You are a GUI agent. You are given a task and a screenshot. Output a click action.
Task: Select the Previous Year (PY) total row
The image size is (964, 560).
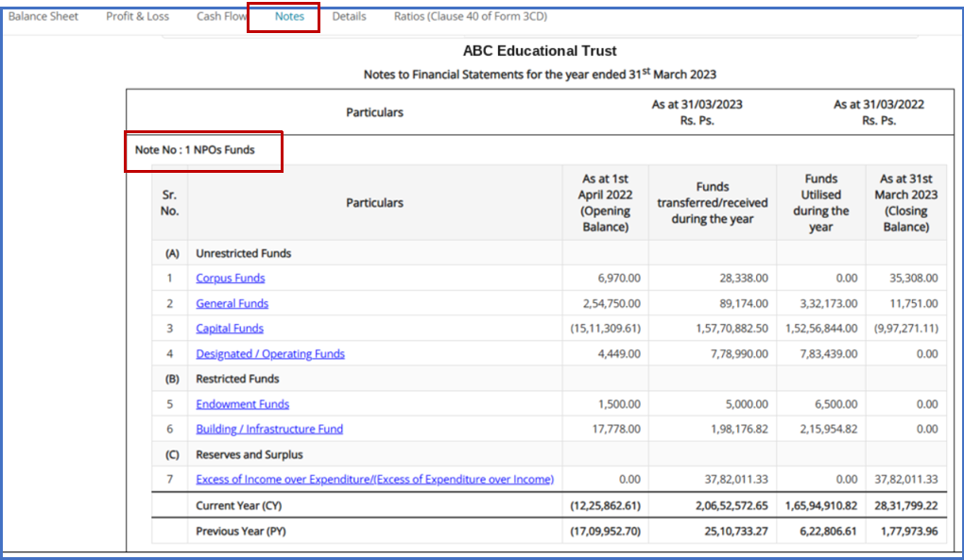[x=549, y=531]
